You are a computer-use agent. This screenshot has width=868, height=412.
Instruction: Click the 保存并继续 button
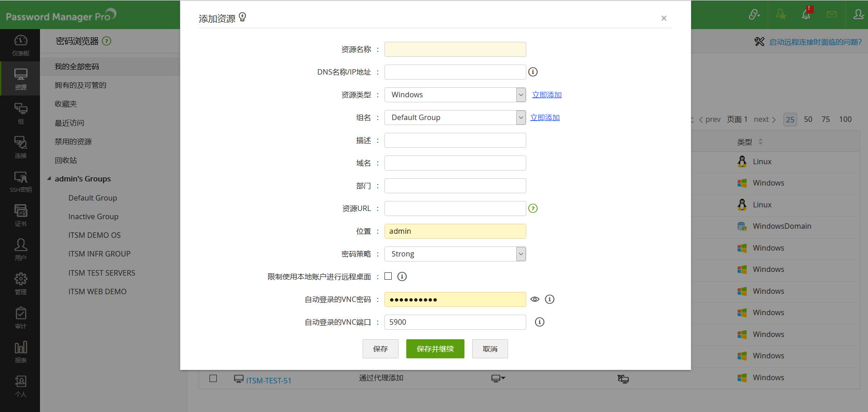click(434, 349)
